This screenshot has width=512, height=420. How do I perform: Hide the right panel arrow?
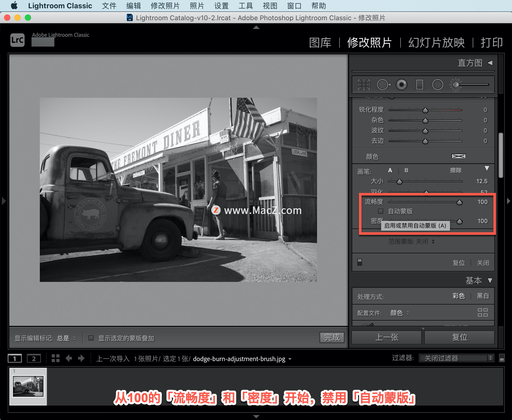tap(508, 201)
